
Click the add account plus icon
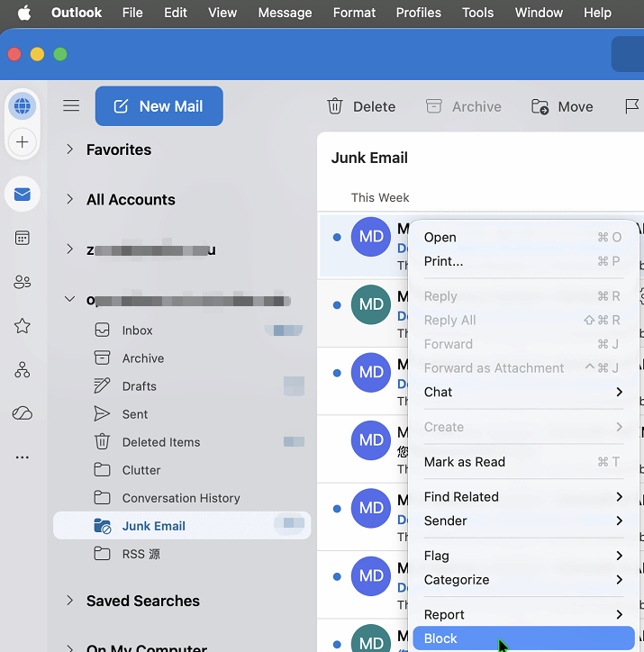pos(23,141)
